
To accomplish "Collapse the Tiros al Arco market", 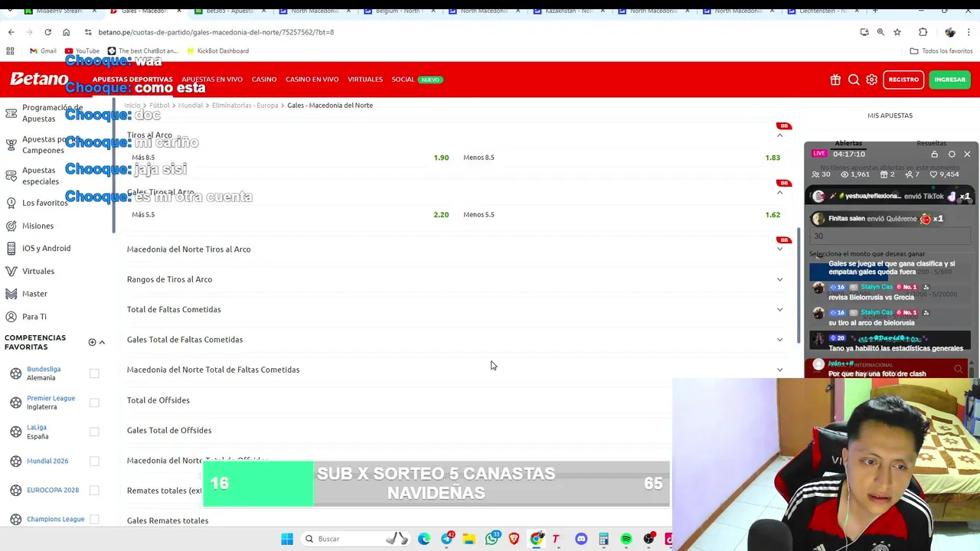I will (x=779, y=135).
